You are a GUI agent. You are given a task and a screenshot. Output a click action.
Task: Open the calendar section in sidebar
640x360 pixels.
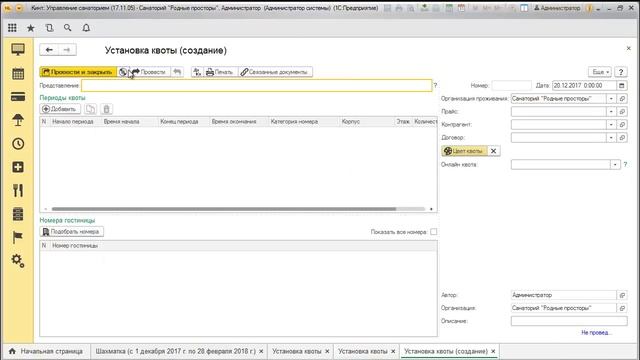(18, 73)
